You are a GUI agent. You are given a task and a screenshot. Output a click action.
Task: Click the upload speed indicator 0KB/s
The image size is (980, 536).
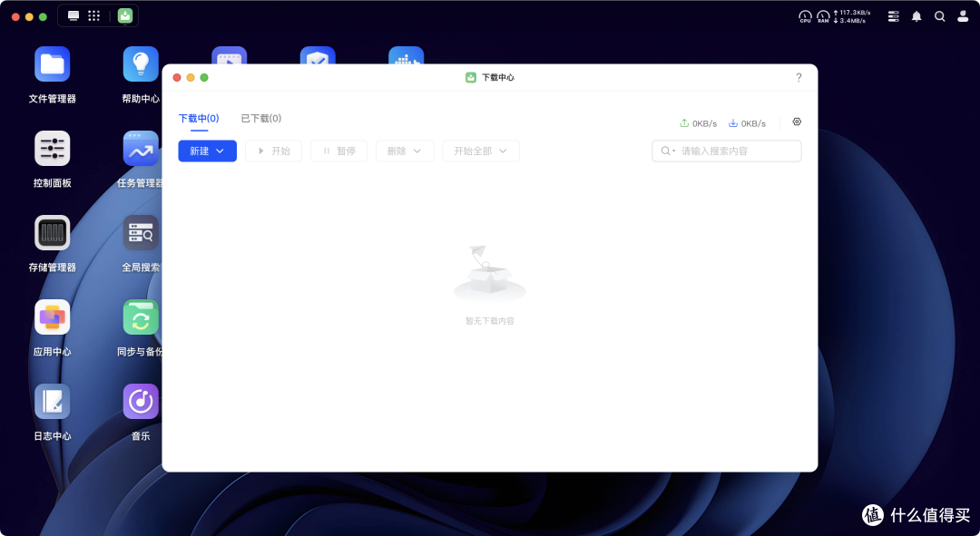(698, 123)
